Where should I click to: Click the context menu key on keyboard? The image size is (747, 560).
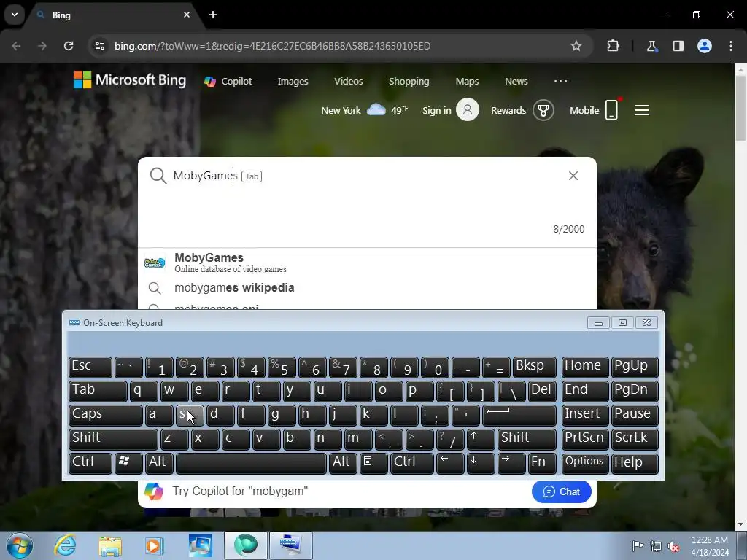[x=373, y=463]
